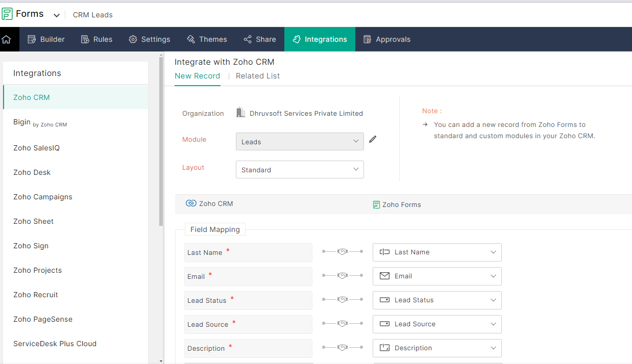
Task: Select Zoho Desk integration
Action: [x=76, y=172]
